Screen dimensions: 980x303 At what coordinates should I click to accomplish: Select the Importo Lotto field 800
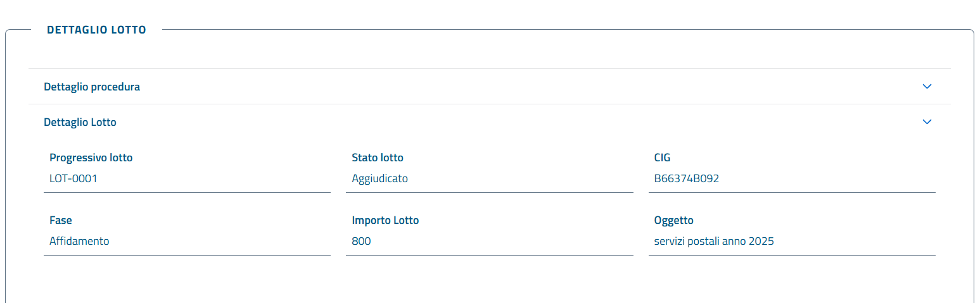click(x=489, y=242)
